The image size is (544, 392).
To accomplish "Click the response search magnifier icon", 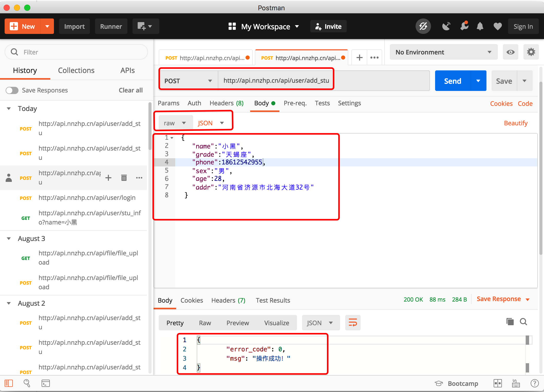I will 523,322.
